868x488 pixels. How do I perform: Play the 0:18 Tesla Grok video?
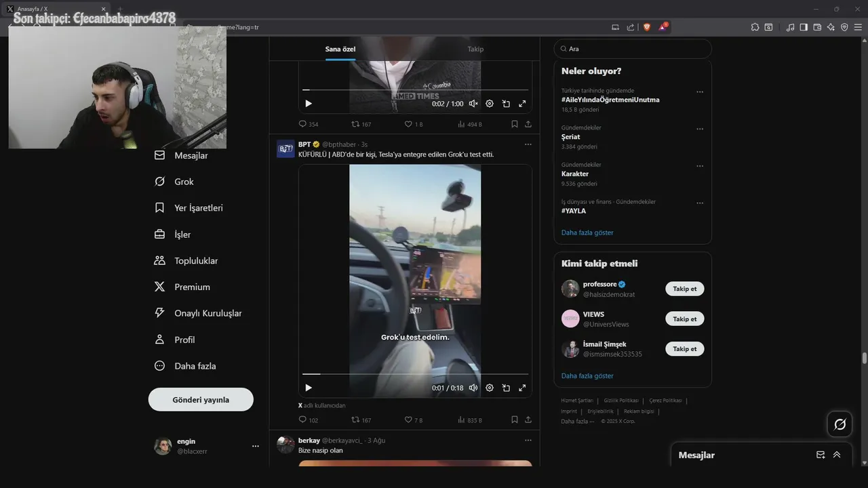[x=309, y=388]
